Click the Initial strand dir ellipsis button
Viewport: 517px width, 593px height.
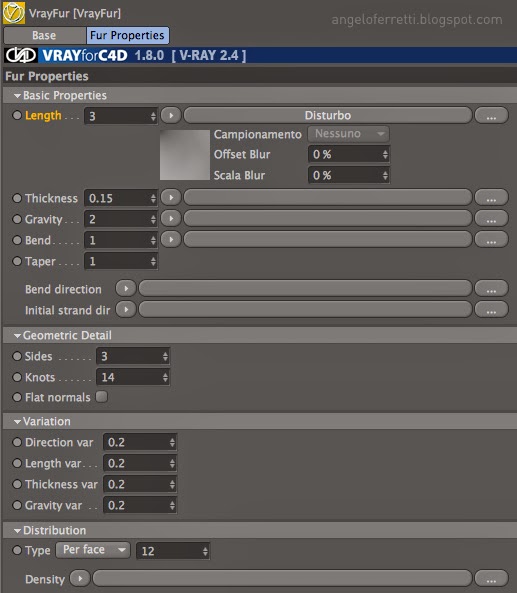(x=491, y=310)
